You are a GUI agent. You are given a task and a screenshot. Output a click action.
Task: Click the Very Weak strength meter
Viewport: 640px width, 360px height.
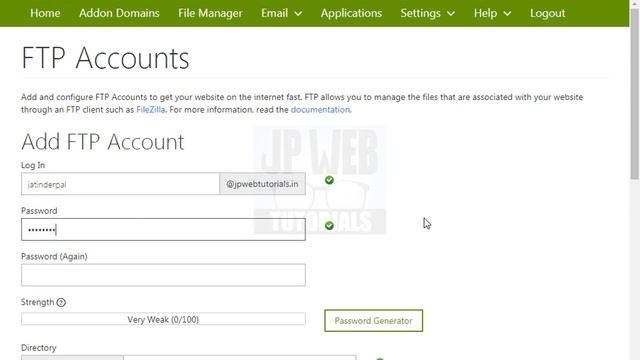pyautogui.click(x=163, y=319)
